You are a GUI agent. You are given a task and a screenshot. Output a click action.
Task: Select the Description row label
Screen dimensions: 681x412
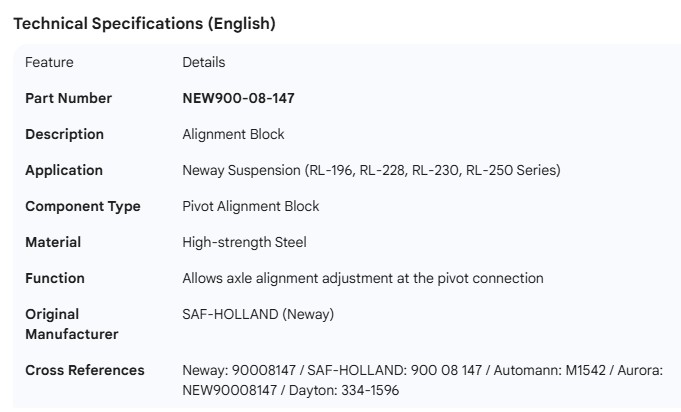tap(64, 134)
